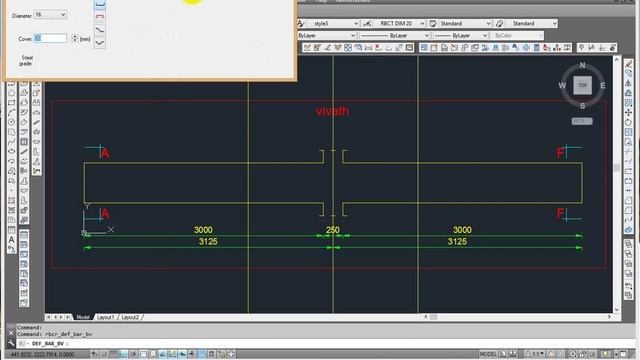The image size is (640, 360).
Task: Select the Table tool in Draw toolbar
Action: pyautogui.click(x=11, y=230)
